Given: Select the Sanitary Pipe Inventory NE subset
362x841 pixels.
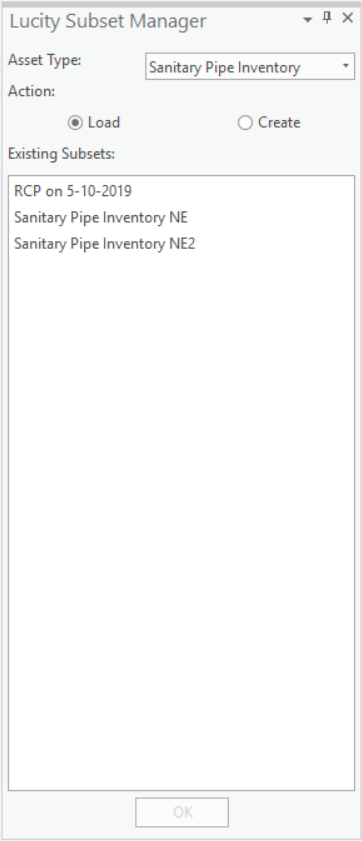Looking at the screenshot, I should (x=101, y=217).
